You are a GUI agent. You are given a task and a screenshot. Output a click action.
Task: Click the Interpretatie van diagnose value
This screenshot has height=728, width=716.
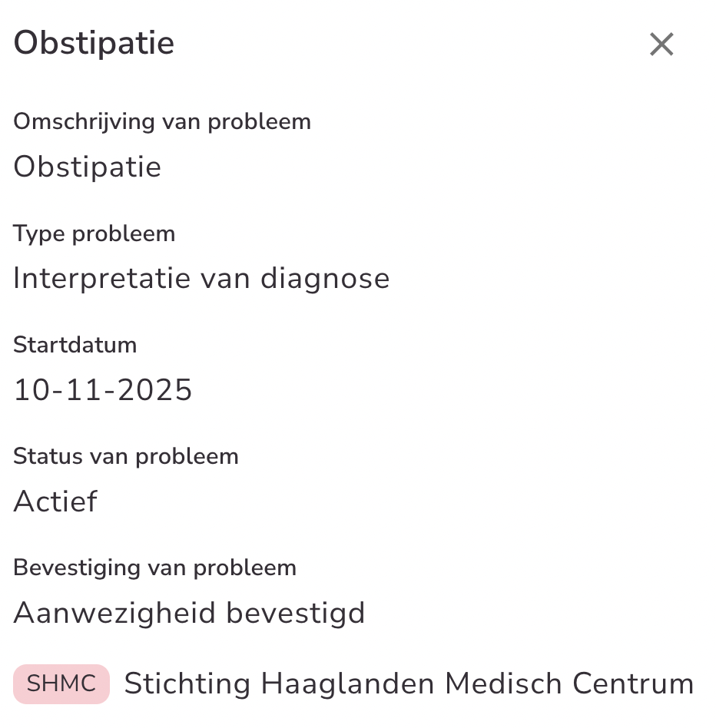(201, 278)
